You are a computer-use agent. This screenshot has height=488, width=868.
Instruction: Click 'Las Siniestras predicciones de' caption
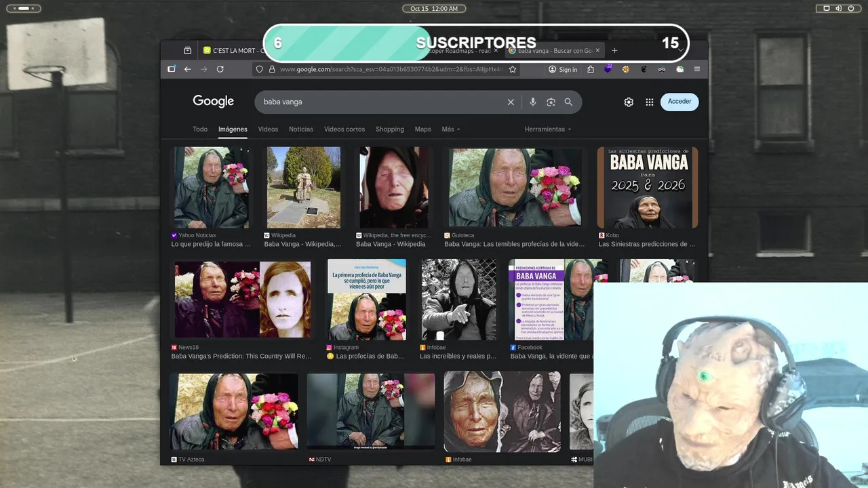coord(647,244)
